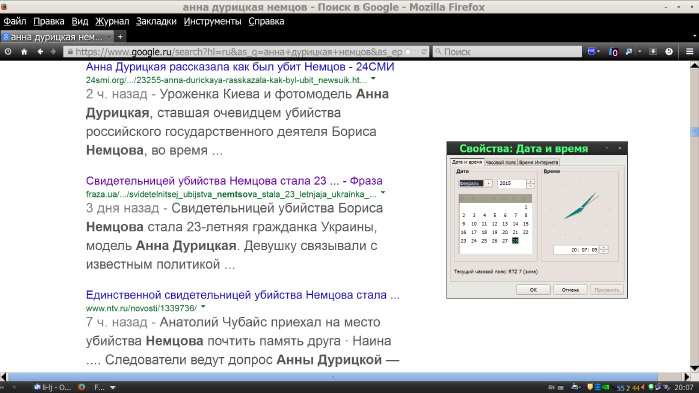The height and width of the screenshot is (393, 699).
Task: Open the month dropdown in date dialog
Action: (489, 183)
